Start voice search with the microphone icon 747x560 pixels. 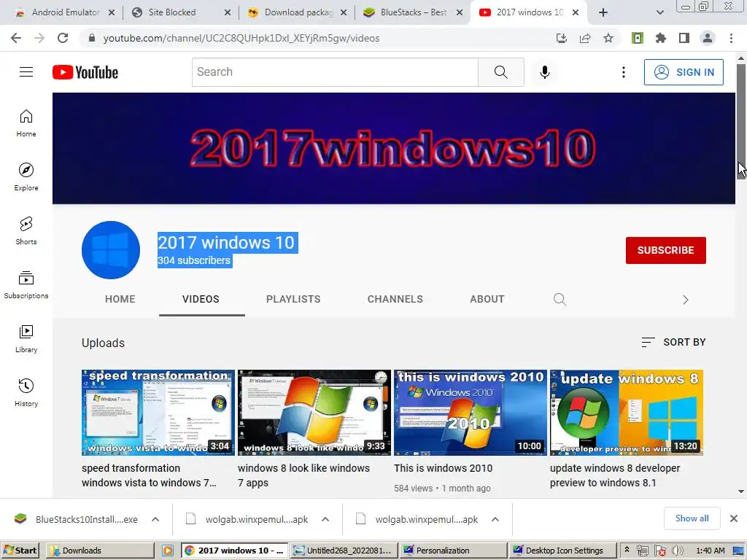pyautogui.click(x=544, y=72)
